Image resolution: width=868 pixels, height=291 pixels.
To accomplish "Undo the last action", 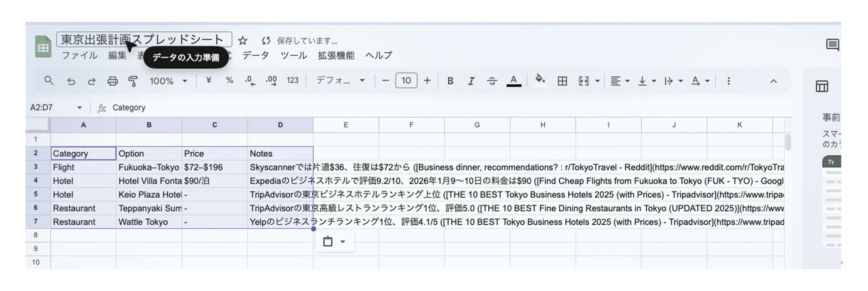I will [71, 81].
